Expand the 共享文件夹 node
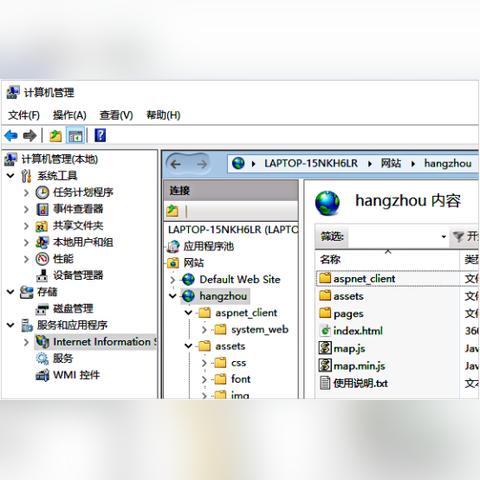The image size is (480, 480). click(26, 226)
